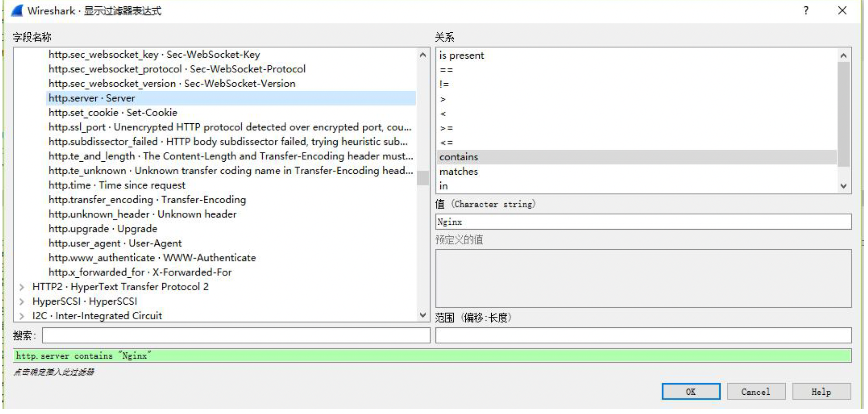Viewport: 868px width, 414px height.
Task: Select the 'contains' relation
Action: (x=637, y=157)
